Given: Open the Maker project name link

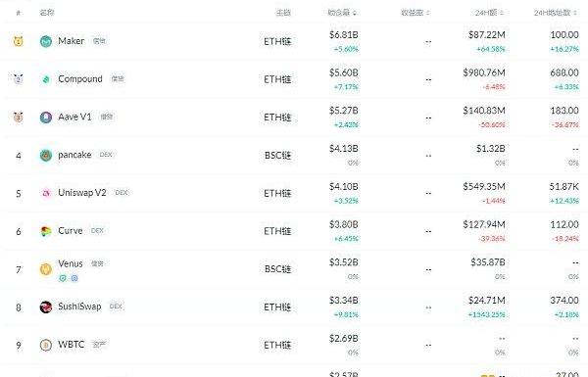Looking at the screenshot, I should click(x=71, y=41).
